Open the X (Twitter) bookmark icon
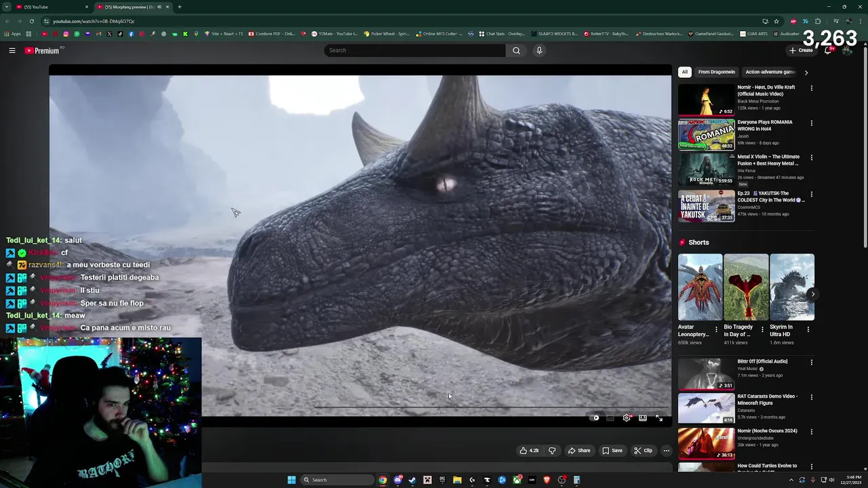This screenshot has height=488, width=868. click(x=109, y=34)
